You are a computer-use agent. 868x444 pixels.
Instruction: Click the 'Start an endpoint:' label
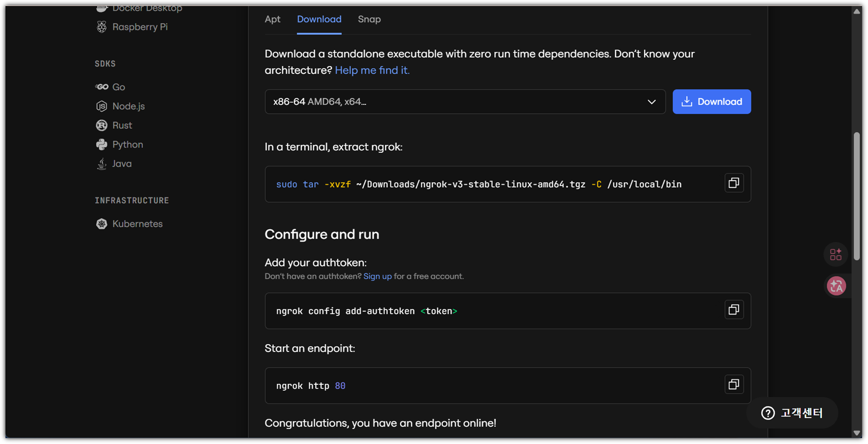310,349
